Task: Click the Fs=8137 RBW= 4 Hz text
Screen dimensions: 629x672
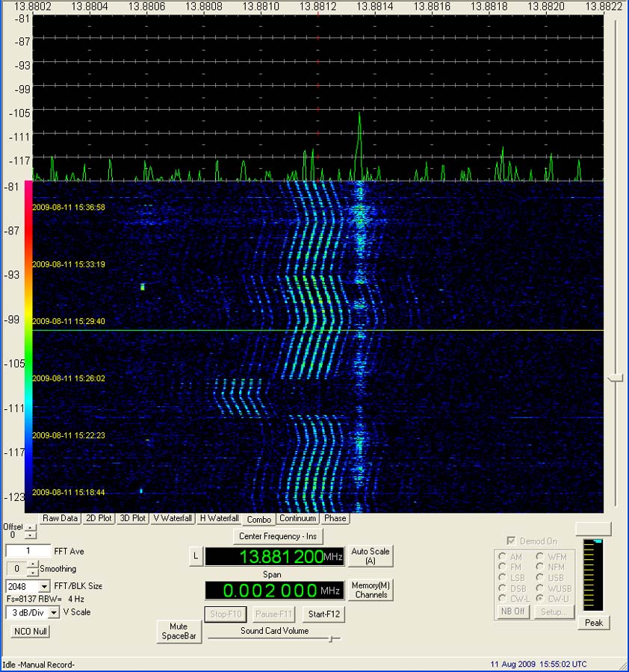Action: click(46, 599)
